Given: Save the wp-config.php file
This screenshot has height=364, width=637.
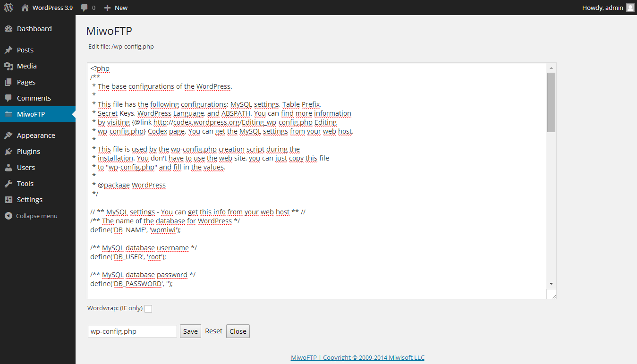Looking at the screenshot, I should click(x=190, y=331).
